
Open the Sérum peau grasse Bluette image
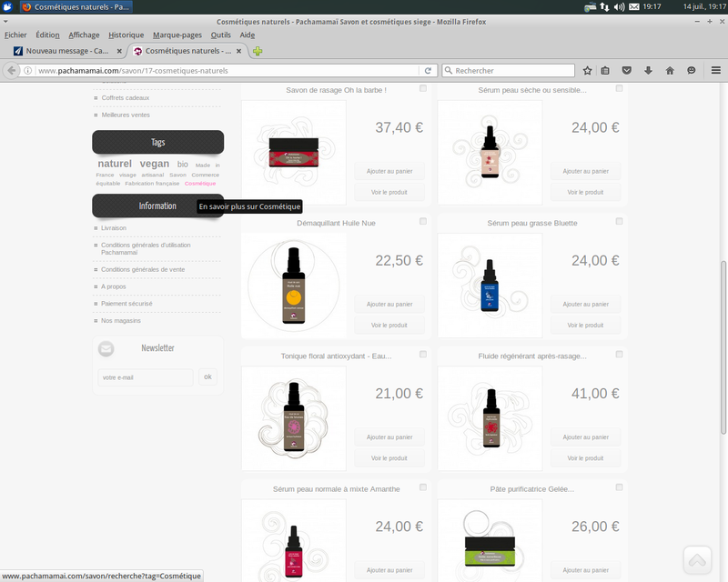click(490, 286)
